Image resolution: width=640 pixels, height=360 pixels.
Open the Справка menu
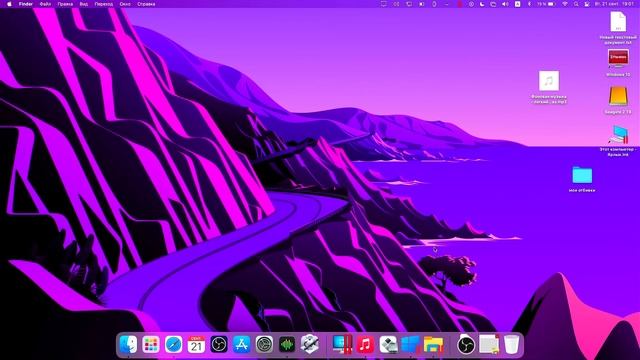[146, 4]
